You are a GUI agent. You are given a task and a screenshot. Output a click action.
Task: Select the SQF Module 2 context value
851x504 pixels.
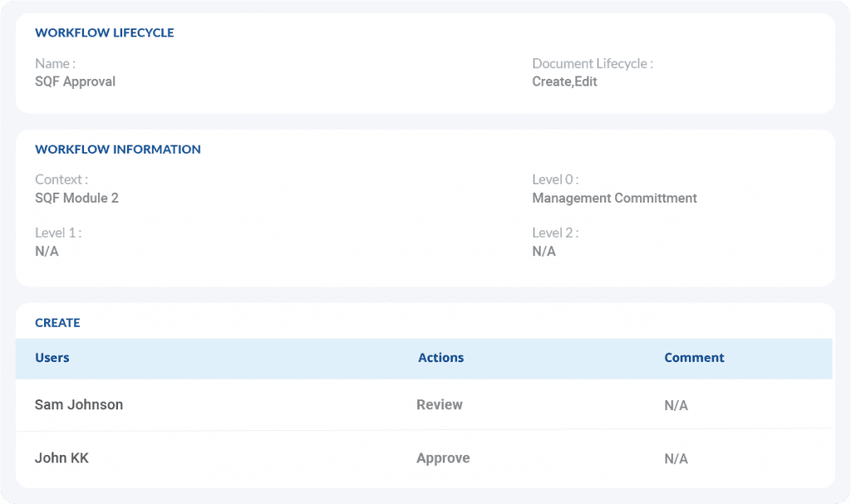[76, 198]
